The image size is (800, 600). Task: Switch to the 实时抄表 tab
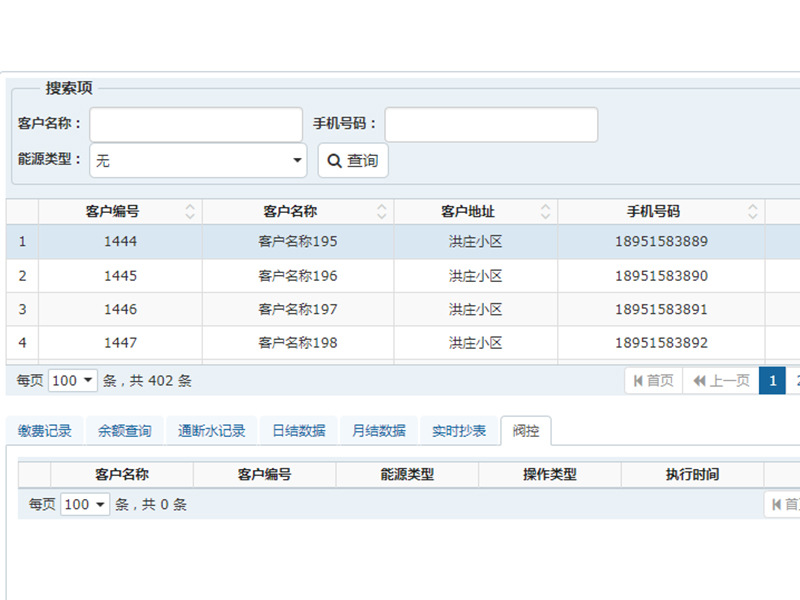(x=459, y=431)
